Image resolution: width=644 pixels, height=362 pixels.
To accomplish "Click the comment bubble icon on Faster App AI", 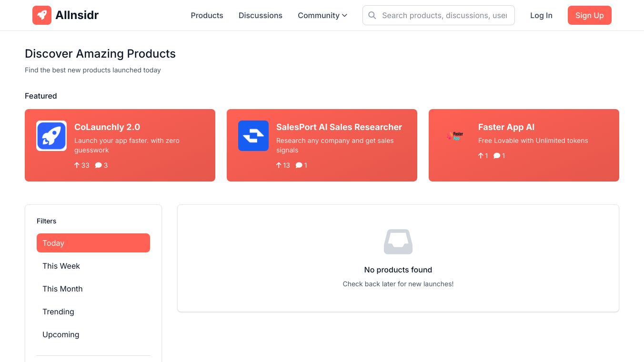I will (497, 156).
